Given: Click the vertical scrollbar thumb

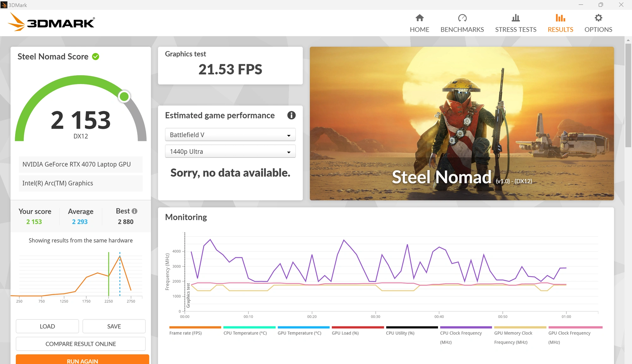Looking at the screenshot, I should pyautogui.click(x=628, y=95).
